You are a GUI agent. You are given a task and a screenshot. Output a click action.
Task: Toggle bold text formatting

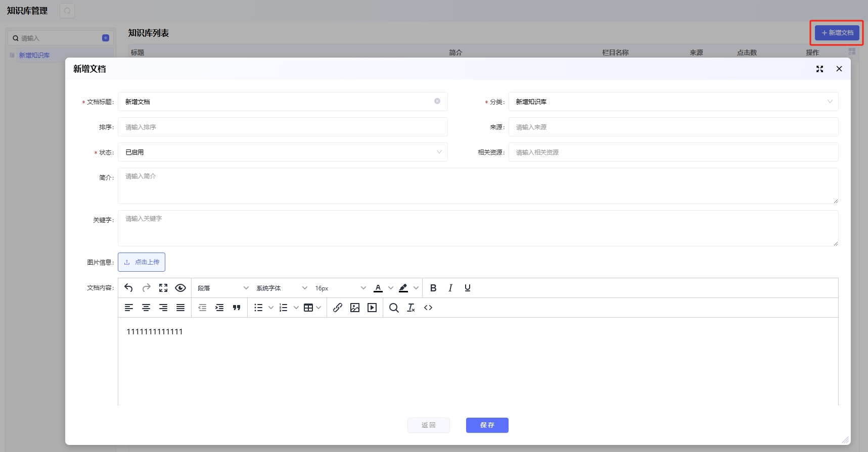click(433, 288)
